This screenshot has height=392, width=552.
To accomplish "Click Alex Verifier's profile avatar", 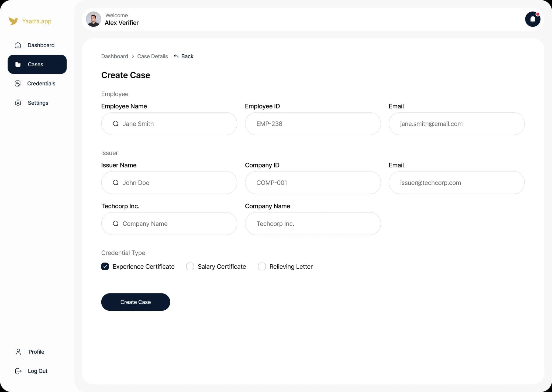I will [94, 19].
